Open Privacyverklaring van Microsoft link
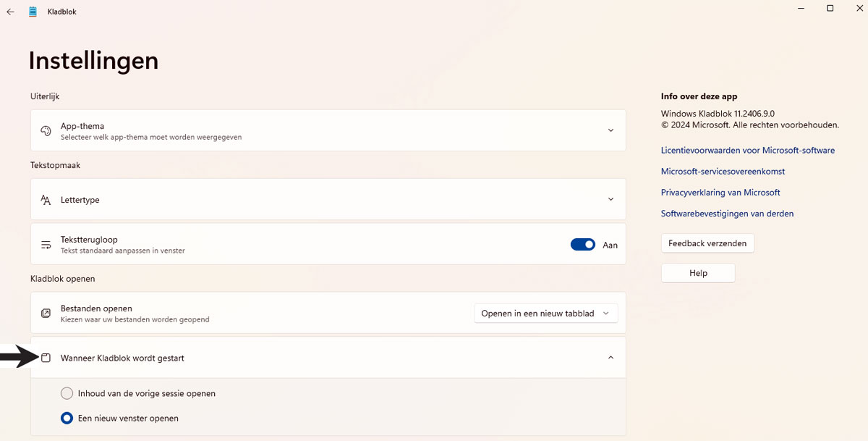 [720, 193]
